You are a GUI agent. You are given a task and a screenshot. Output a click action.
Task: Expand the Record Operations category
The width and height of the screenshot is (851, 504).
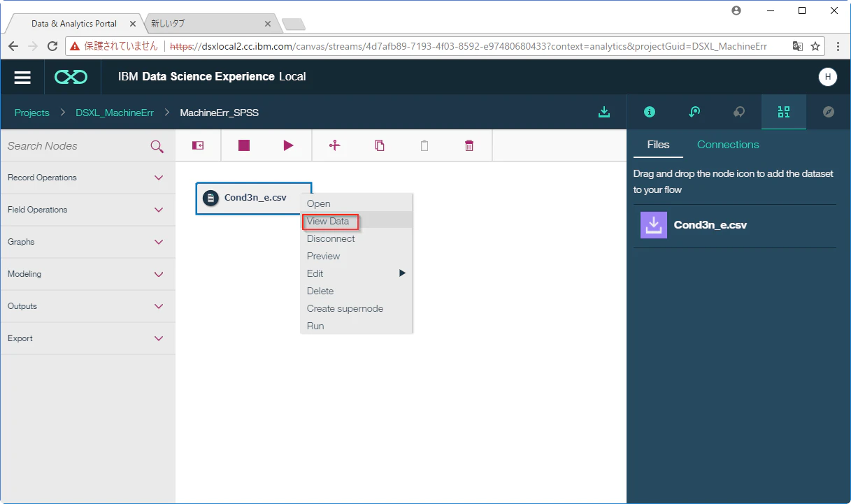pyautogui.click(x=87, y=178)
